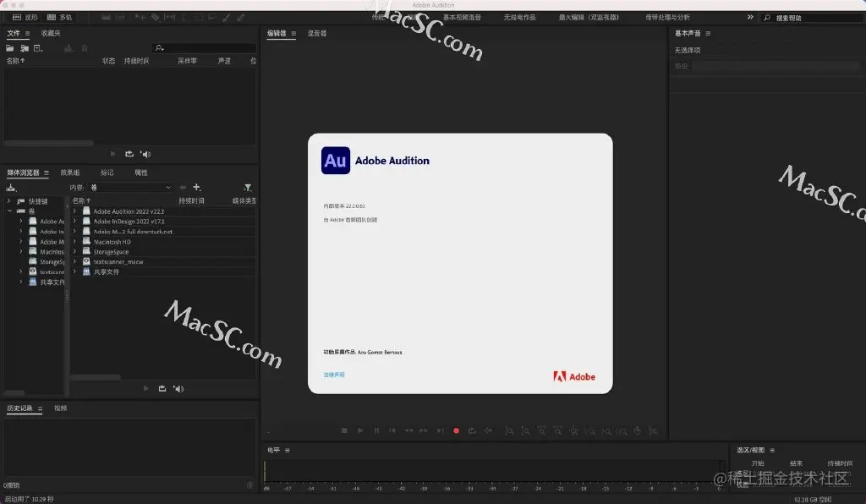
Task: Open the 电平 Levels panel menu icon
Action: 288,451
